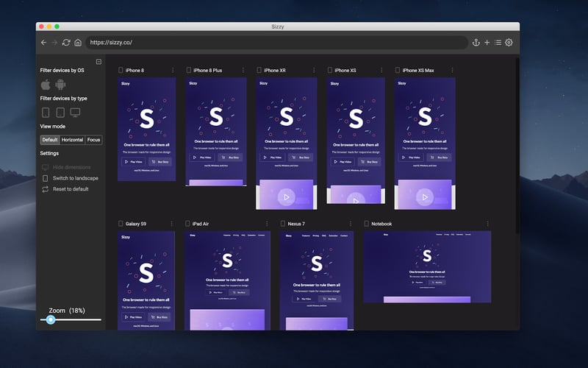The width and height of the screenshot is (588, 368).
Task: Filter by phone device type
Action: [x=46, y=113]
